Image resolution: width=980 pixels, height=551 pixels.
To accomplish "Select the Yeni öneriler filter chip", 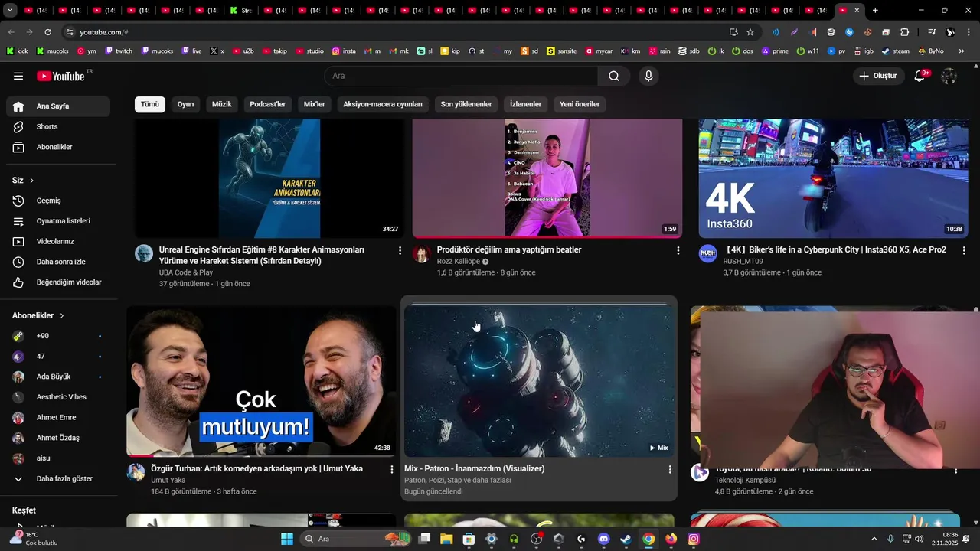I will (580, 104).
